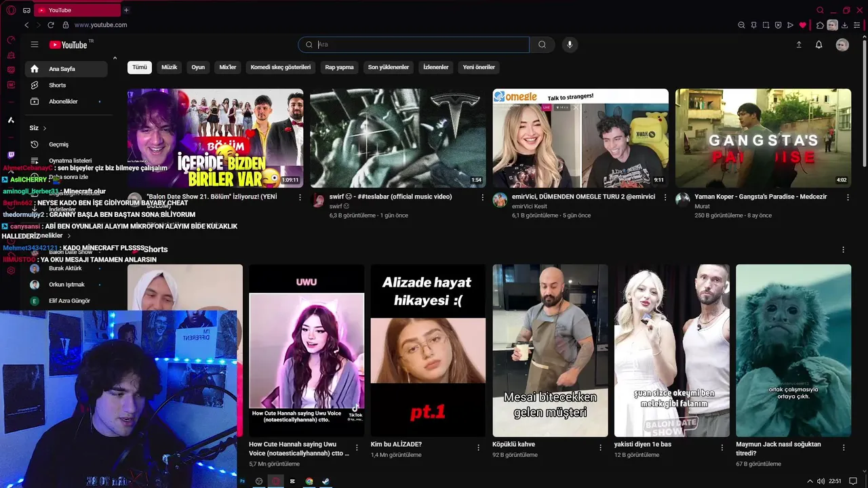
Task: Open options for emirVici Omegle video
Action: click(x=665, y=197)
